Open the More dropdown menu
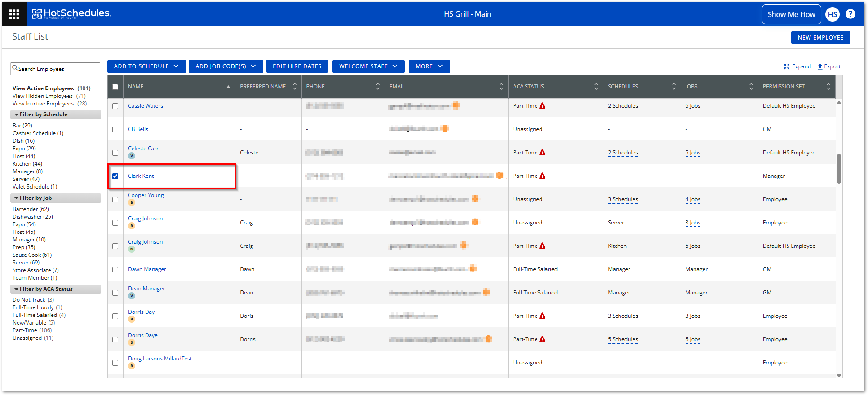The width and height of the screenshot is (868, 395). click(x=429, y=66)
